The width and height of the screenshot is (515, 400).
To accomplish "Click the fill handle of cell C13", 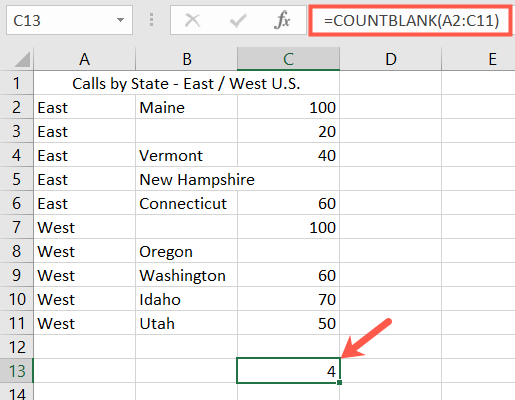I will pyautogui.click(x=339, y=382).
